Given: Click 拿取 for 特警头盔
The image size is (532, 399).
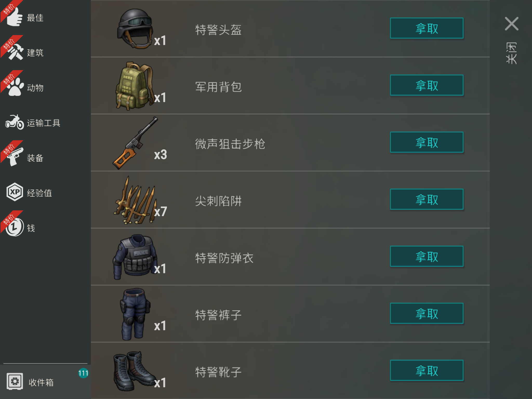Looking at the screenshot, I should coord(427,28).
